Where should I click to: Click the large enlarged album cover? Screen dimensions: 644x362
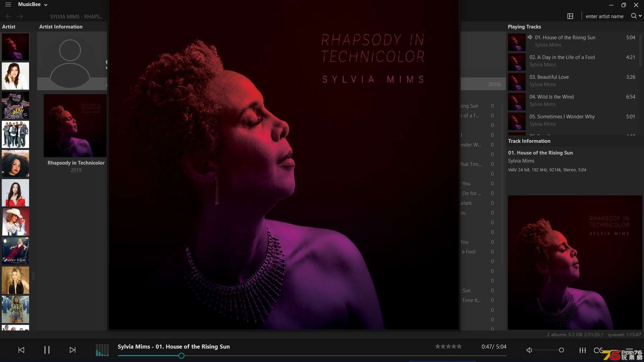coord(284,165)
